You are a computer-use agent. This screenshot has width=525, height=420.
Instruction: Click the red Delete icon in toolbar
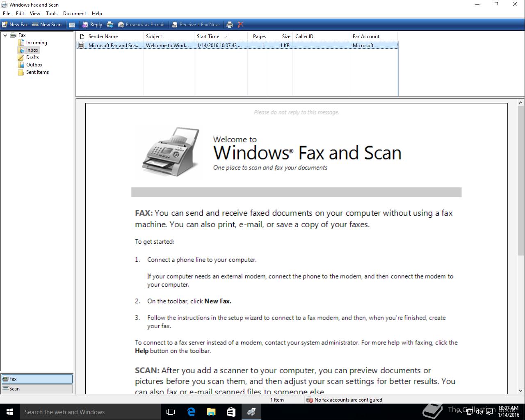(x=241, y=25)
